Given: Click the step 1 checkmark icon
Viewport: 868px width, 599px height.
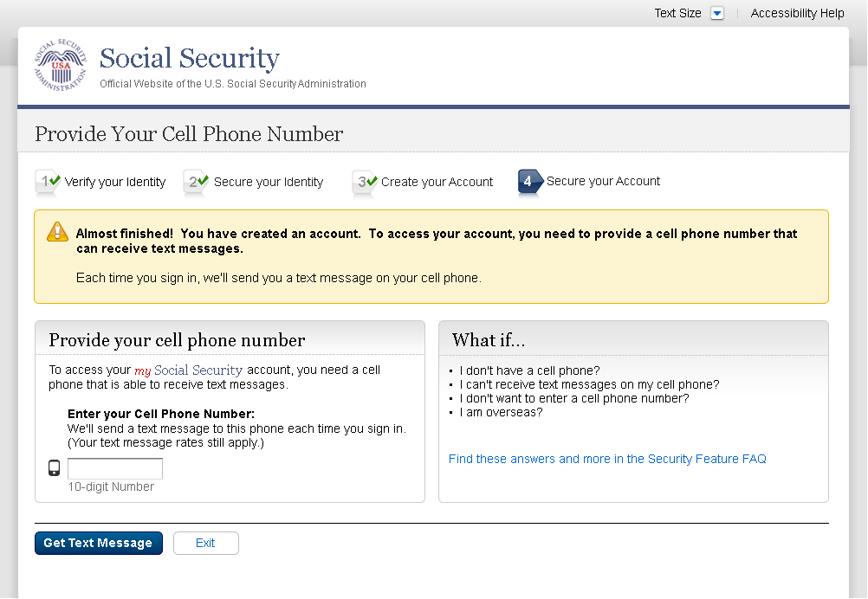Looking at the screenshot, I should coord(55,181).
